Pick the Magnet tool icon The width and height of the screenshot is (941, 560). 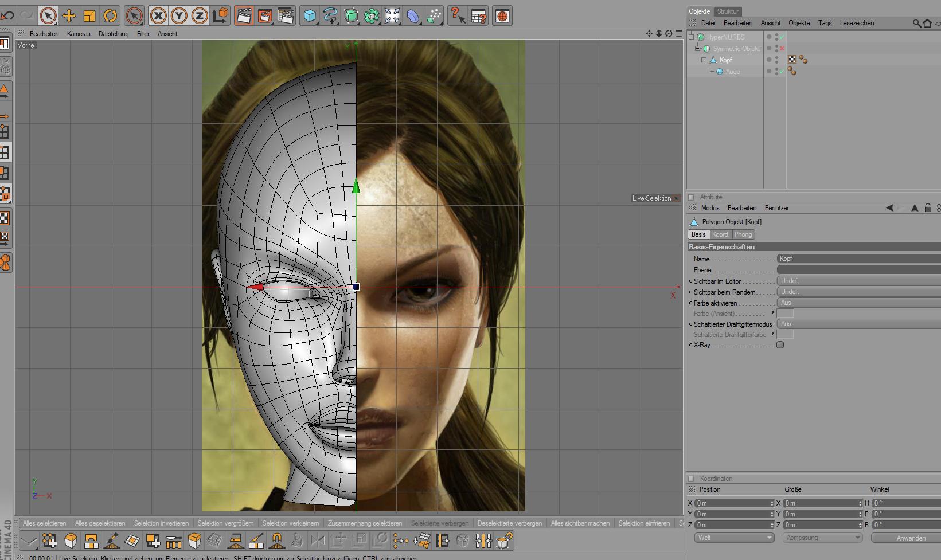pyautogui.click(x=276, y=541)
